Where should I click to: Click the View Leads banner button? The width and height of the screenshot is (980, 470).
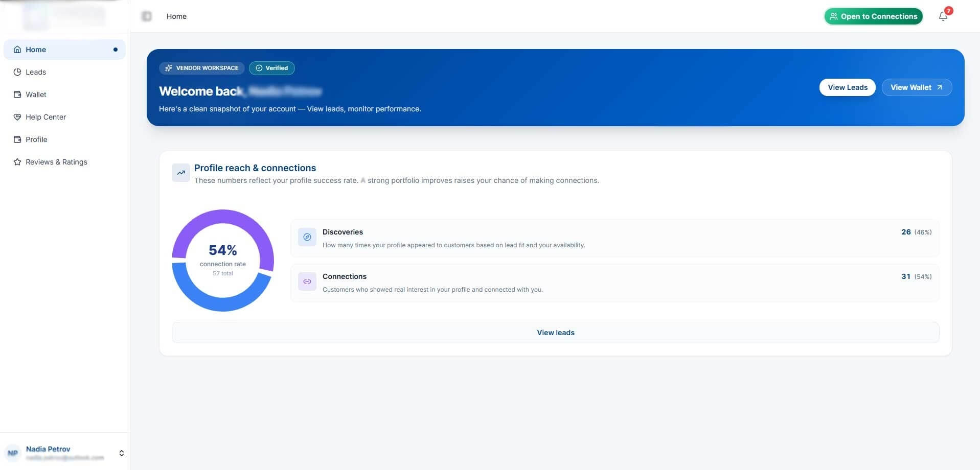click(848, 87)
